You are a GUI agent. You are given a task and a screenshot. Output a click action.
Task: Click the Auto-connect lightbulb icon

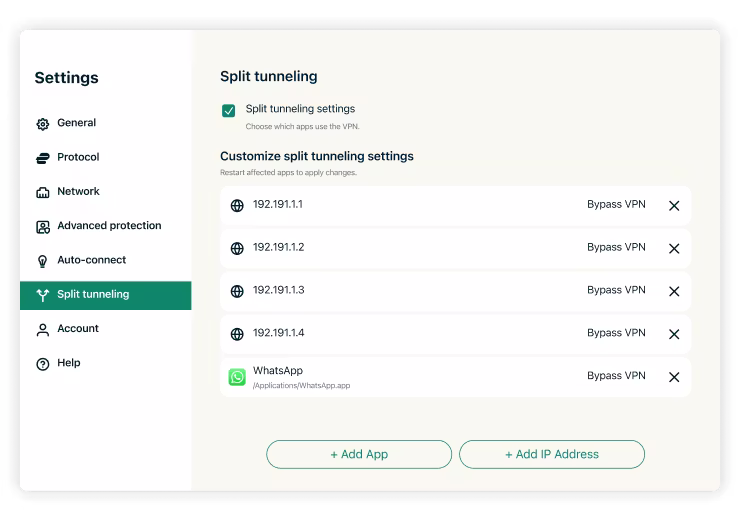42,261
